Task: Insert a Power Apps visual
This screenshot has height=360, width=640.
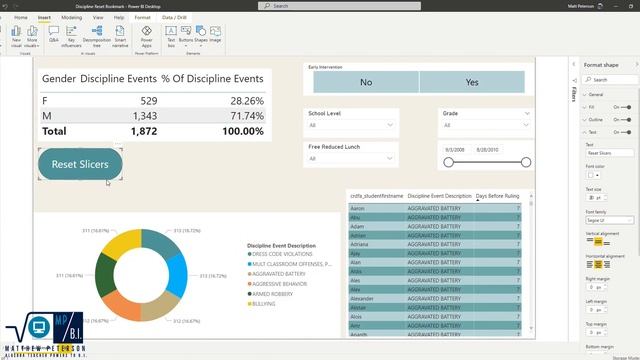Action: (x=147, y=36)
